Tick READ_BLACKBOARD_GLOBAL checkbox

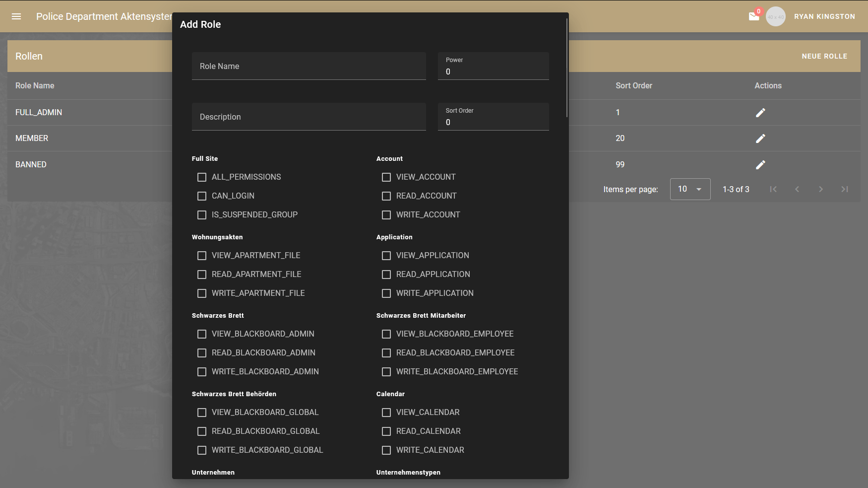click(202, 431)
